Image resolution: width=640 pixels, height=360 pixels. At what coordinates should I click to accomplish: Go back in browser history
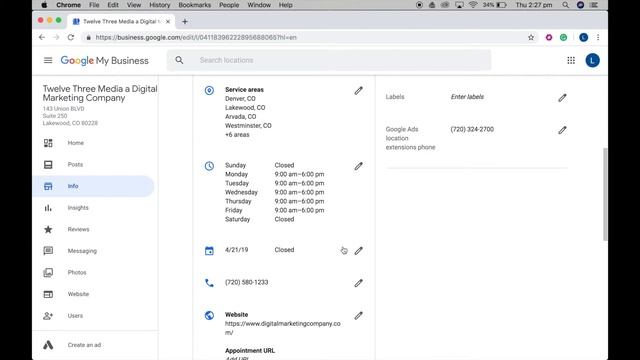pos(42,37)
